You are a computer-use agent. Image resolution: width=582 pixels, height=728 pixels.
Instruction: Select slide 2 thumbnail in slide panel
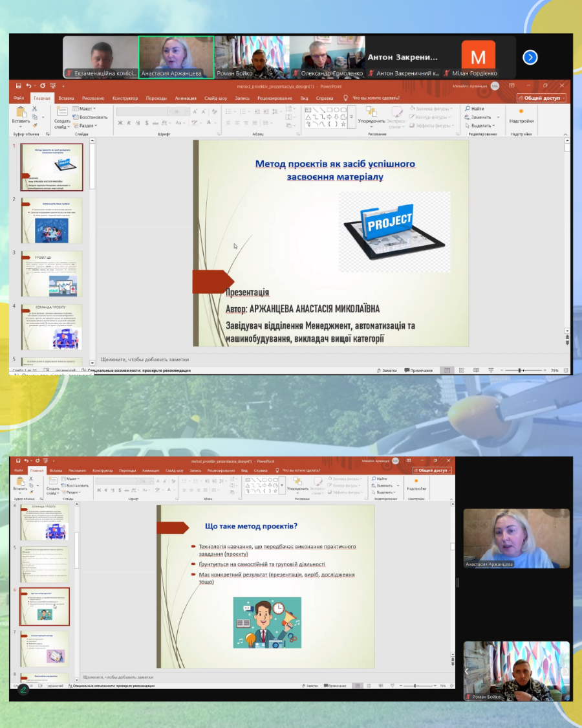click(x=52, y=221)
